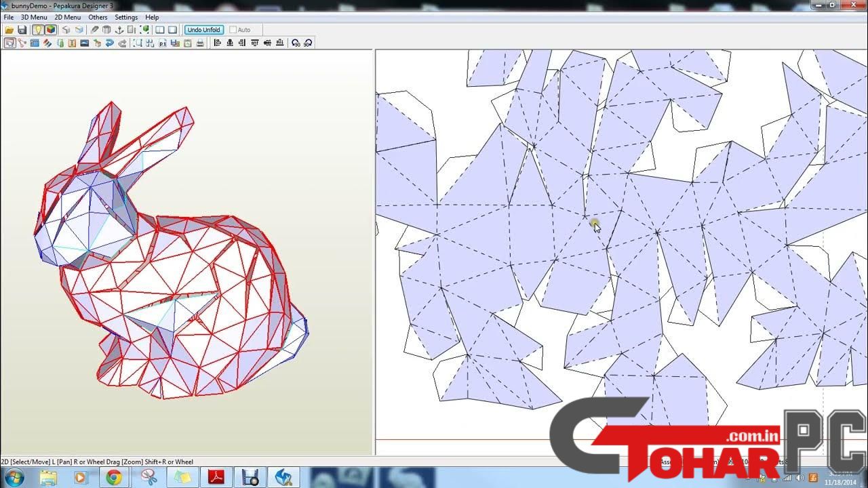Open the Settings menu
This screenshot has height=488, width=868.
[x=126, y=17]
